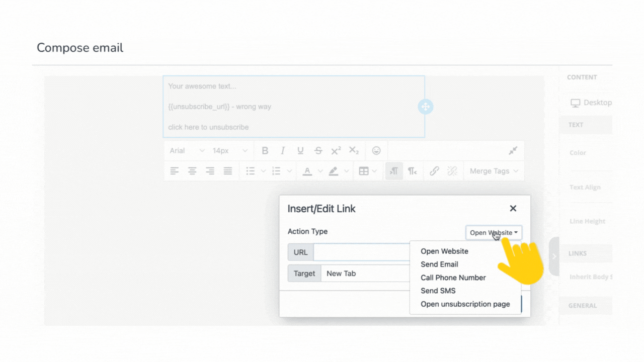
Task: Click the Desktop preview icon
Action: click(576, 103)
